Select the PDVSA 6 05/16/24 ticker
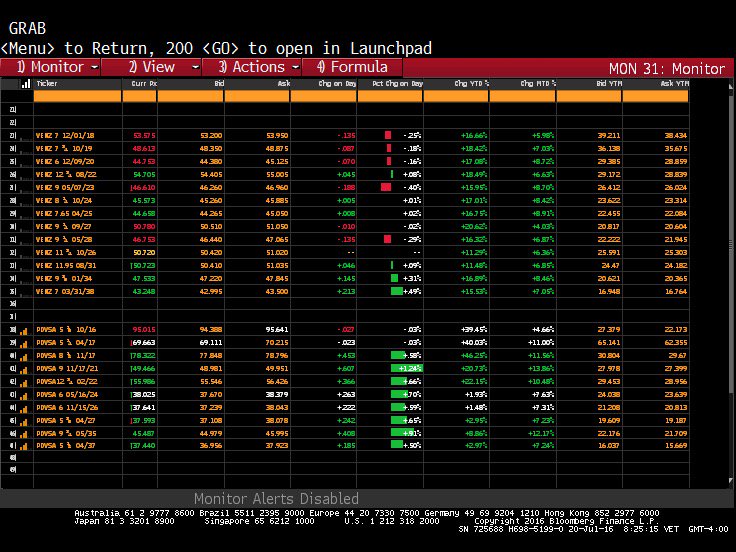 [x=67, y=395]
